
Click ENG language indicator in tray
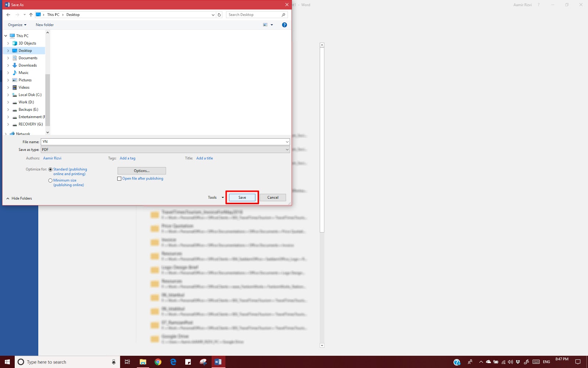[546, 362]
